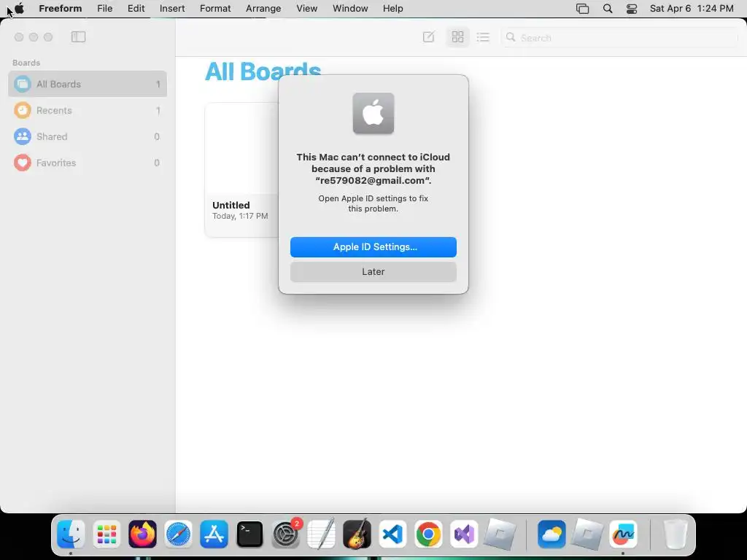Click the date and time display
The height and width of the screenshot is (560, 747).
[692, 9]
